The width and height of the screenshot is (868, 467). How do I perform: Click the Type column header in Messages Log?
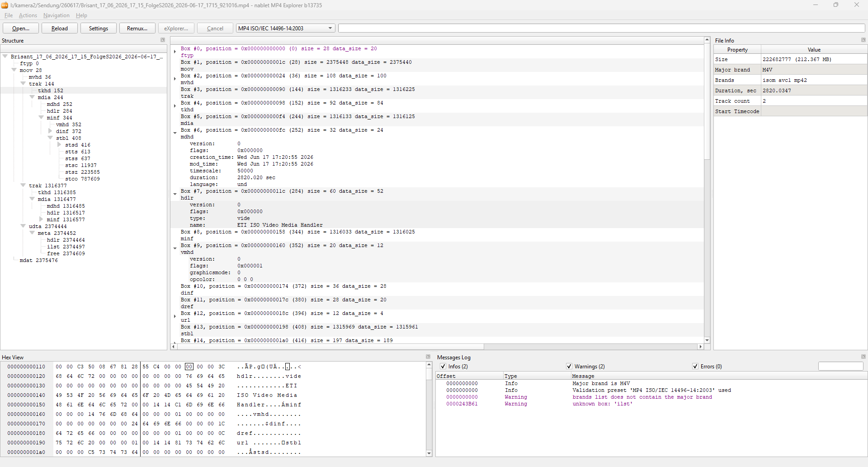click(x=537, y=376)
